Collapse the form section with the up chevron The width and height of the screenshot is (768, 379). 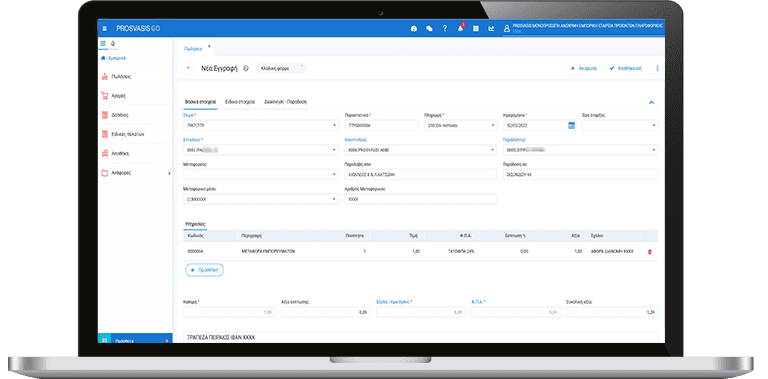tap(651, 102)
